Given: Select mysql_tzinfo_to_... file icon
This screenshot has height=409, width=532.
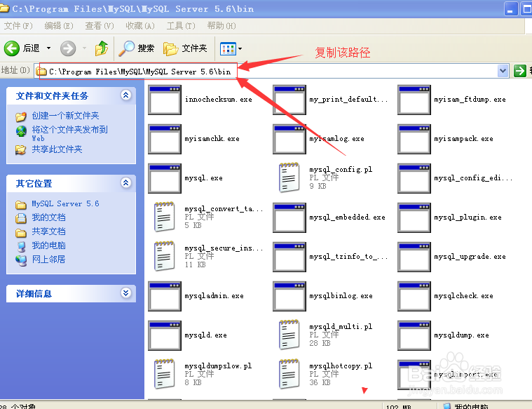Looking at the screenshot, I should click(289, 257).
